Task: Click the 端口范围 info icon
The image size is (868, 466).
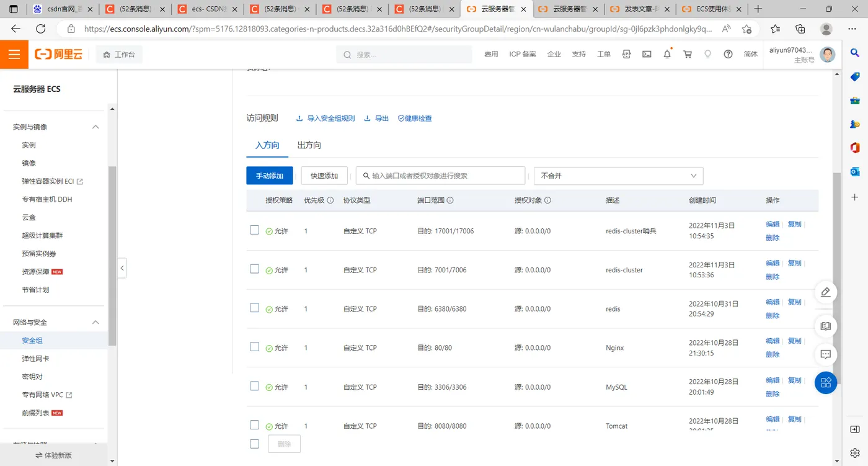Action: click(450, 200)
